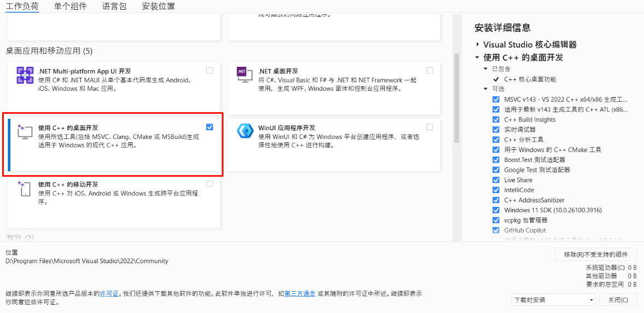Check the 使用 C++ 的移动开发 workload

209,183
